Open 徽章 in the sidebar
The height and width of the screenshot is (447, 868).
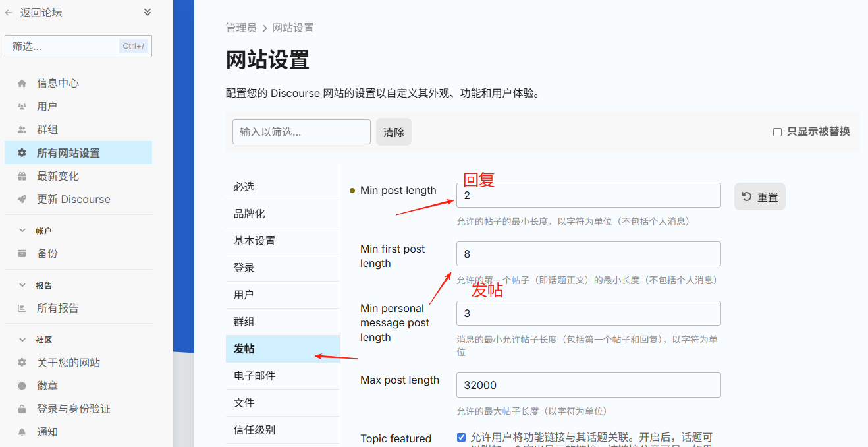click(78, 386)
